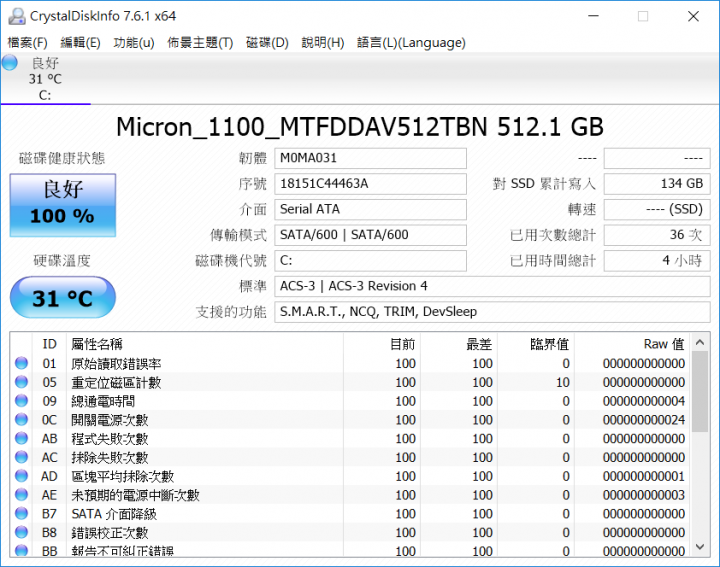Screen dimensions: 720x567
Task: Click the status orb for attribute 0C
Action: click(x=22, y=420)
